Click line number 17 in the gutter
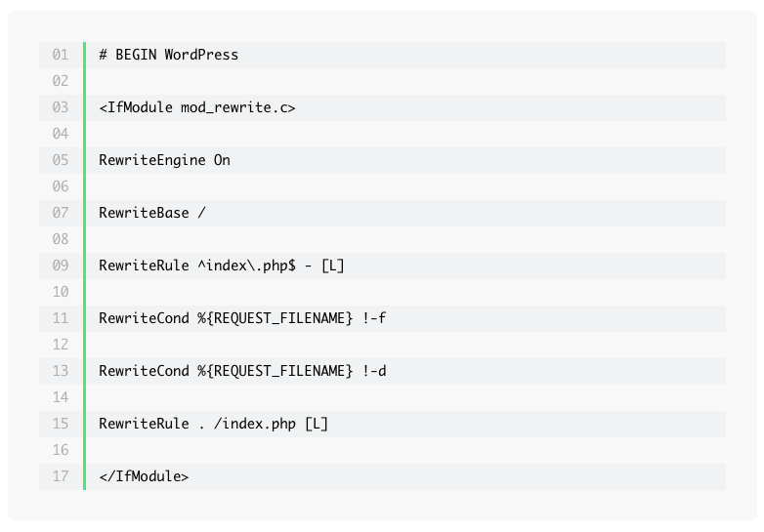The image size is (764, 532). (x=61, y=476)
